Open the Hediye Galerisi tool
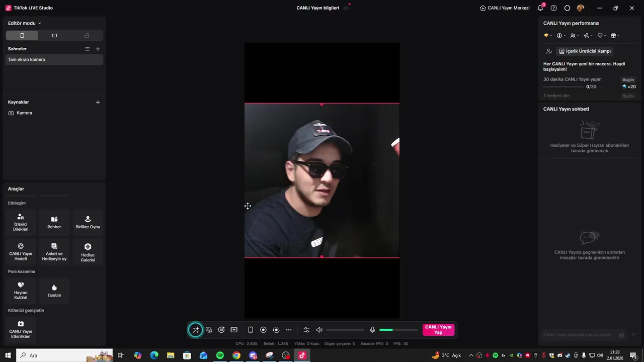Viewport: 644px width, 362px height. coord(88,251)
